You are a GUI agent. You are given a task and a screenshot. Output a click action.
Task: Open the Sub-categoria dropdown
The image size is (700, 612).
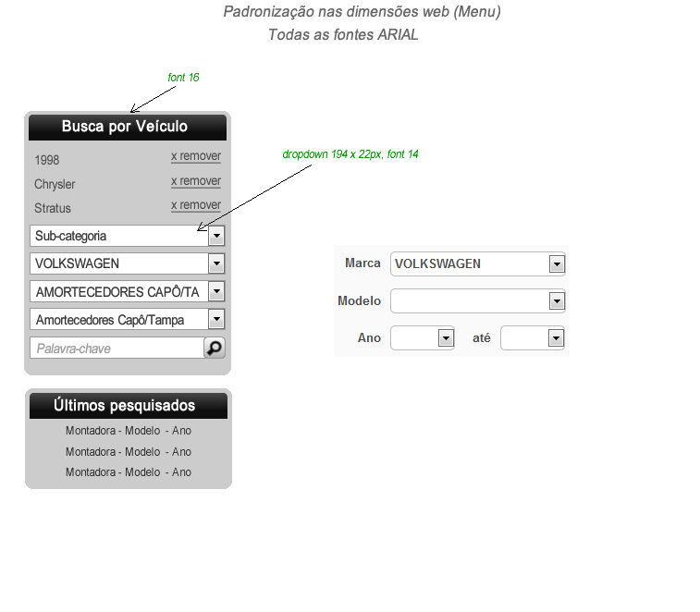(128, 236)
